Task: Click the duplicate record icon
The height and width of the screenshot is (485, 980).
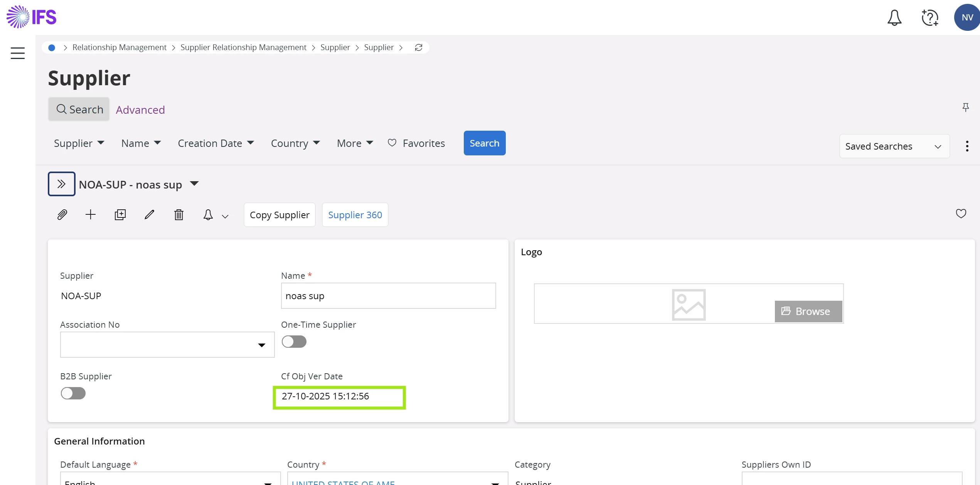Action: coord(120,215)
